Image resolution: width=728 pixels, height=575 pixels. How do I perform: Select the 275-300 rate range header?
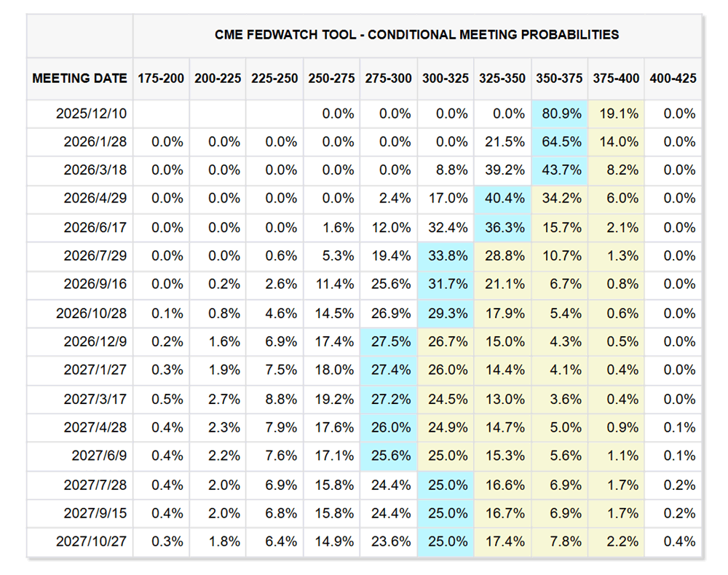[388, 78]
